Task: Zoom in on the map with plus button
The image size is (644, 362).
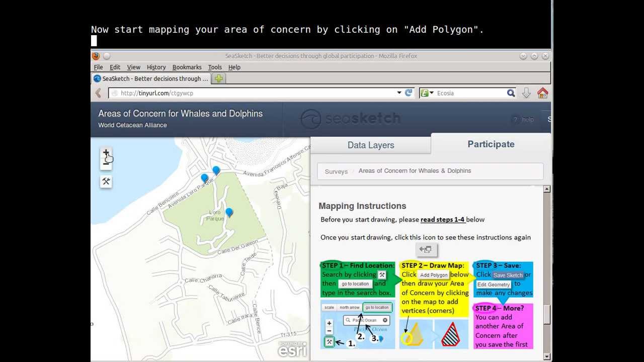Action: click(106, 153)
